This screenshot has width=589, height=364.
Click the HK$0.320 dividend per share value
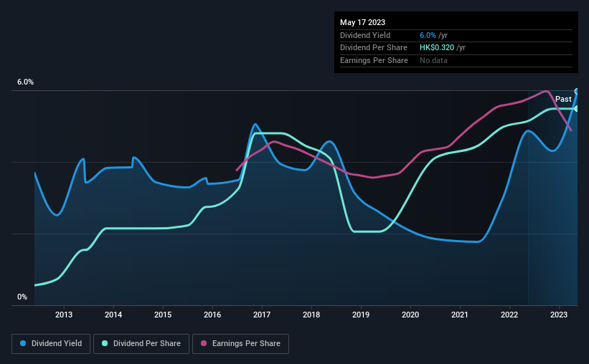(x=437, y=48)
